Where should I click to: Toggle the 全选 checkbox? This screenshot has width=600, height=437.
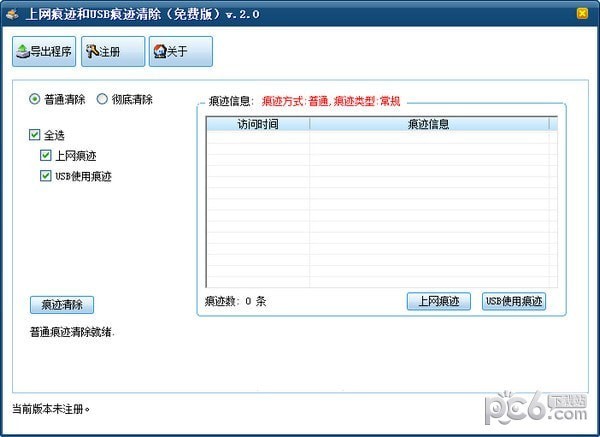coord(36,134)
